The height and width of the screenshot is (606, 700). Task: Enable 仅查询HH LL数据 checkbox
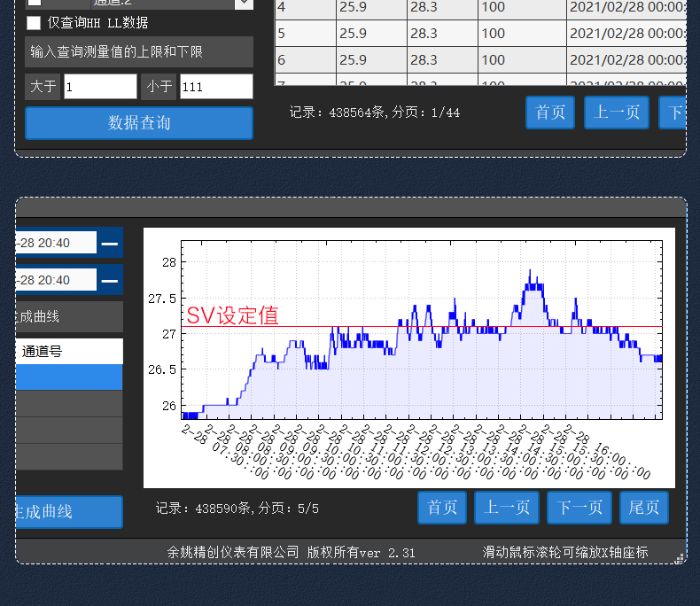tap(34, 23)
